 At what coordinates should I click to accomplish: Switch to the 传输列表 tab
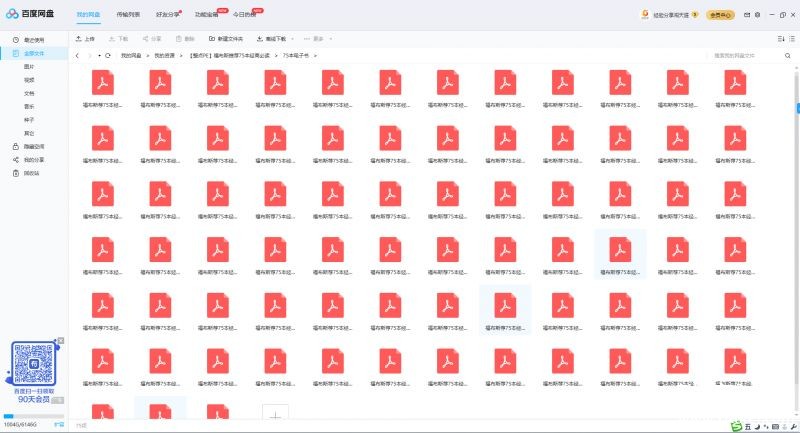coord(128,15)
